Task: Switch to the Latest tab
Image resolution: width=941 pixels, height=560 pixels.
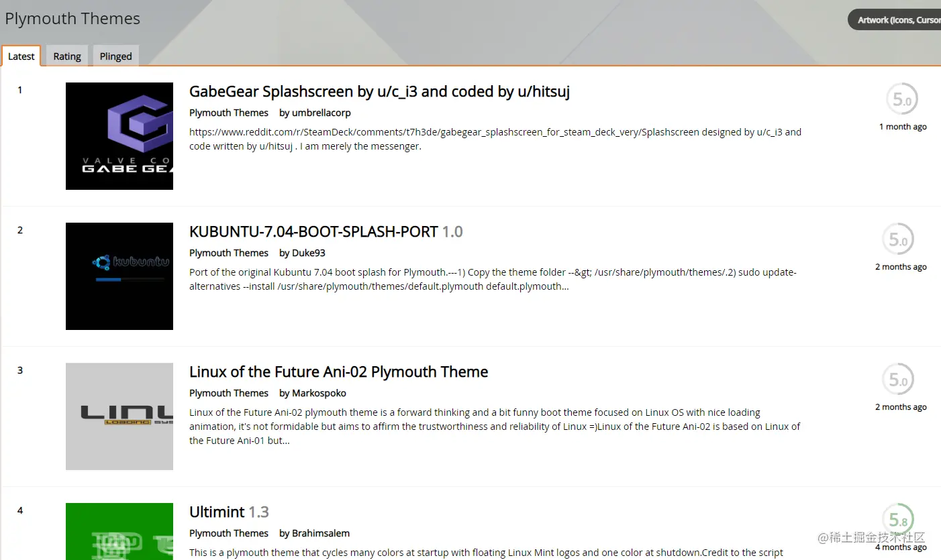Action: pos(21,56)
